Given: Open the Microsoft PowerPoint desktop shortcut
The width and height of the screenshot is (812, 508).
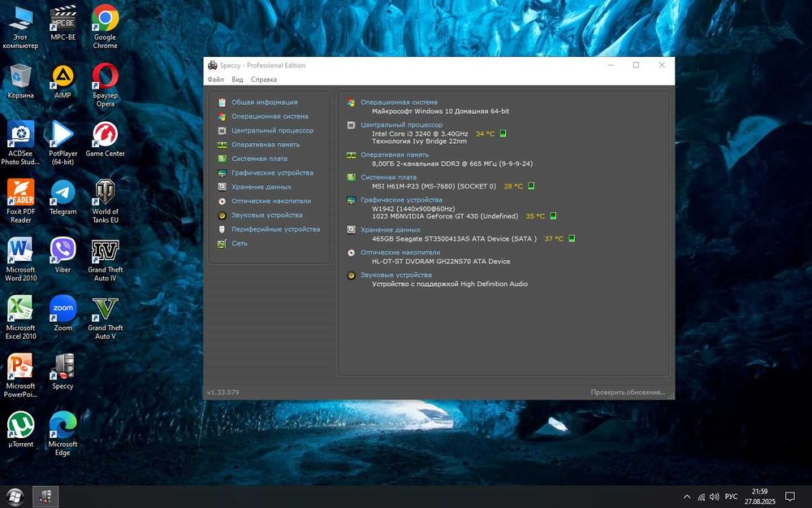Looking at the screenshot, I should tap(21, 376).
